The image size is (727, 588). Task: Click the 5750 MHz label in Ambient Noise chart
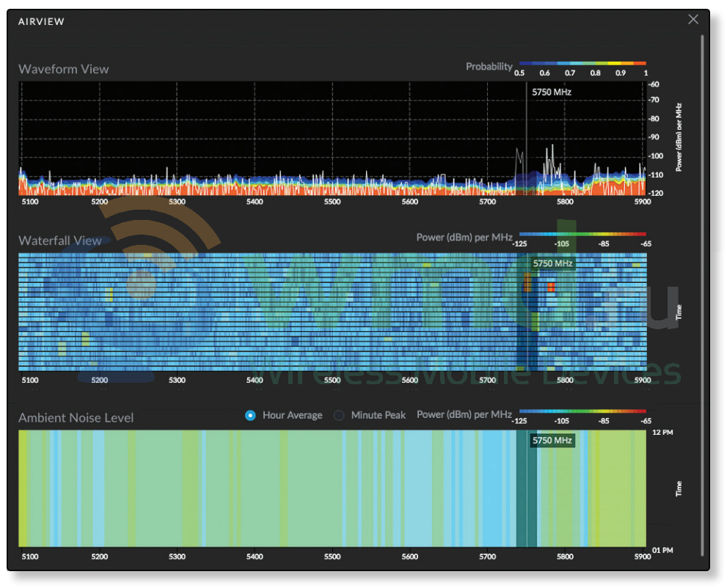click(552, 440)
